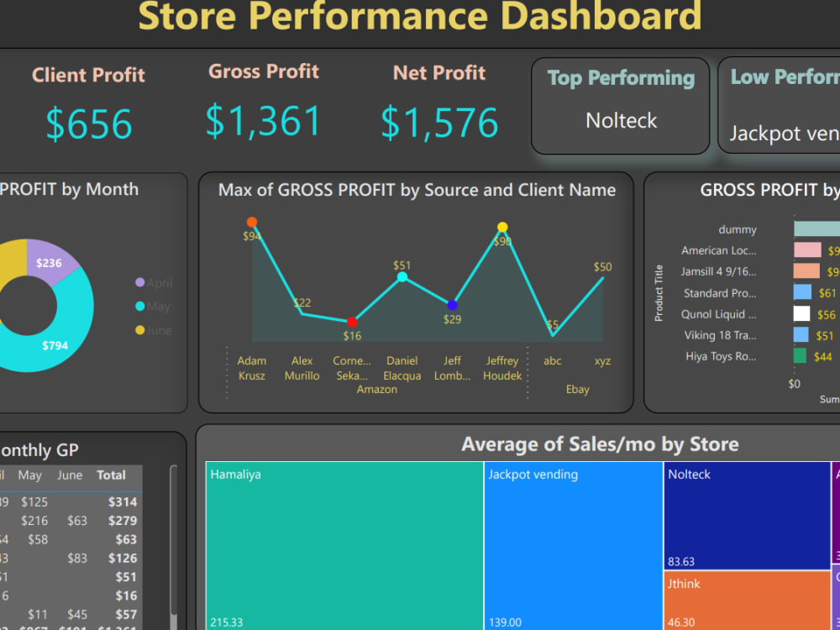The width and height of the screenshot is (840, 630).
Task: Toggle the May legend item on the donut chart
Action: click(x=153, y=307)
